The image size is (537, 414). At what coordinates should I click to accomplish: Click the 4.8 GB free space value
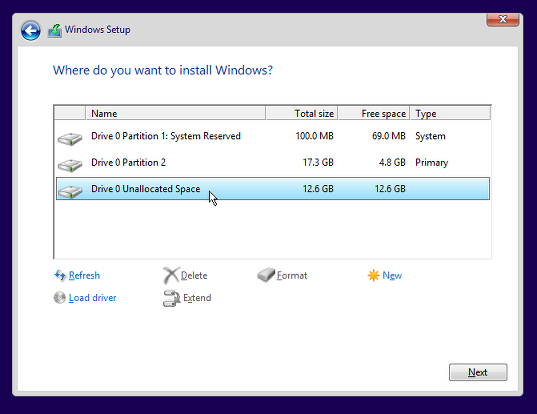coord(392,162)
